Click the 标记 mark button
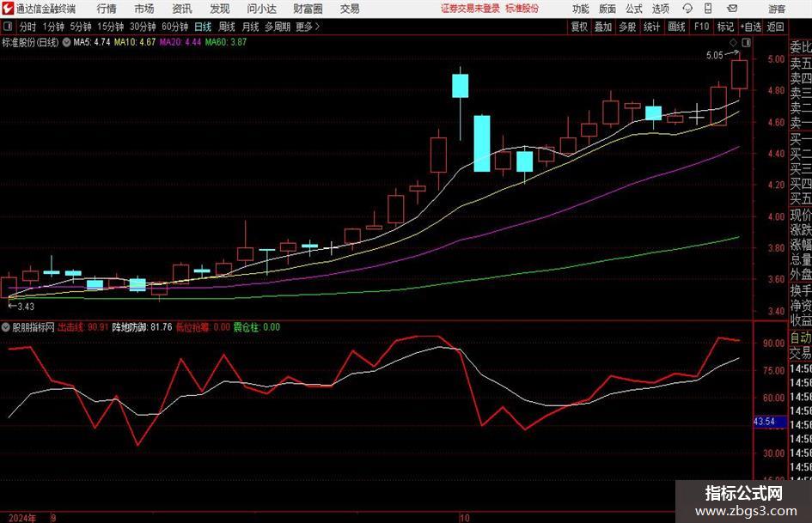812x523 pixels. point(725,27)
